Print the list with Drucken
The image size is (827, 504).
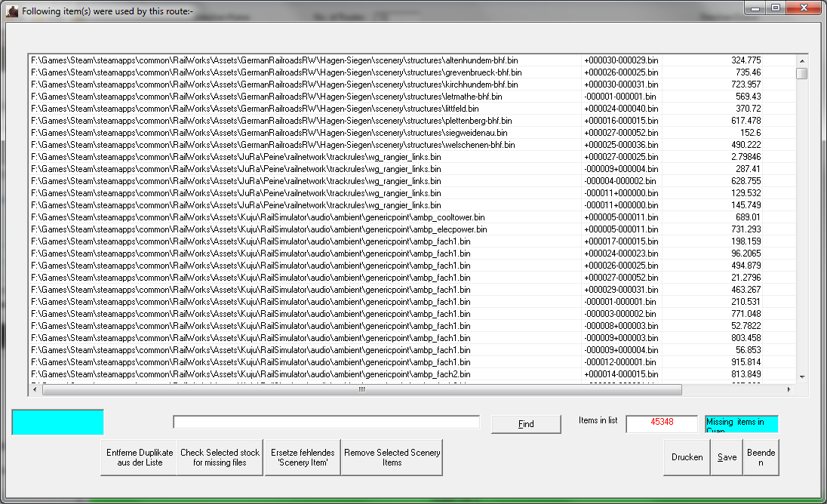pyautogui.click(x=687, y=457)
